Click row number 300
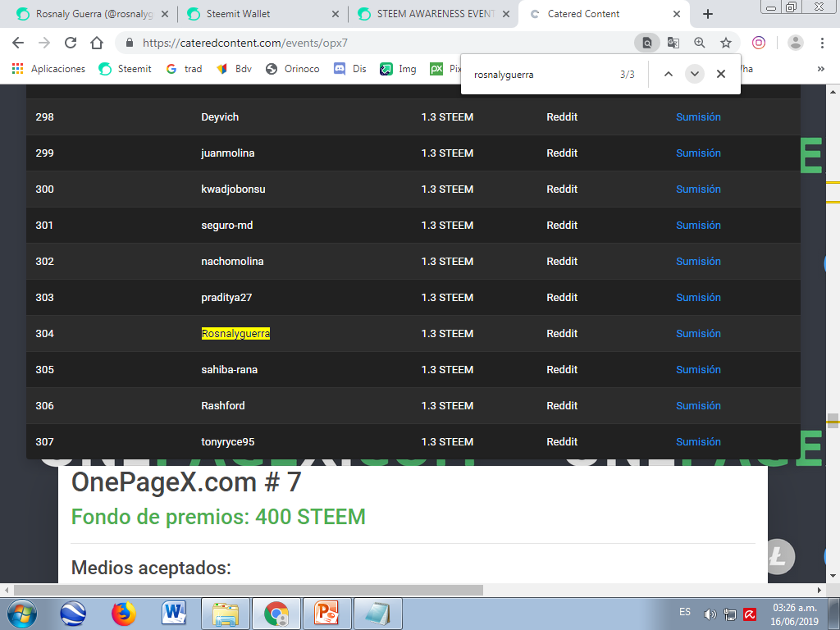 pos(44,189)
